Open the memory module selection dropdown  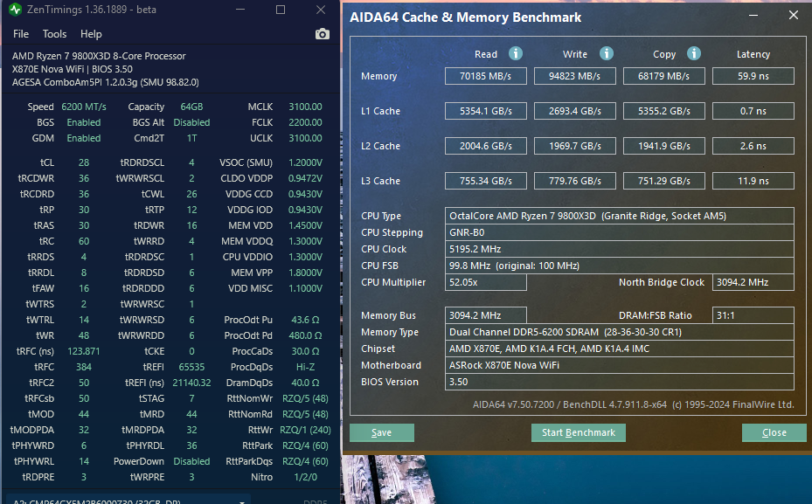(242, 501)
